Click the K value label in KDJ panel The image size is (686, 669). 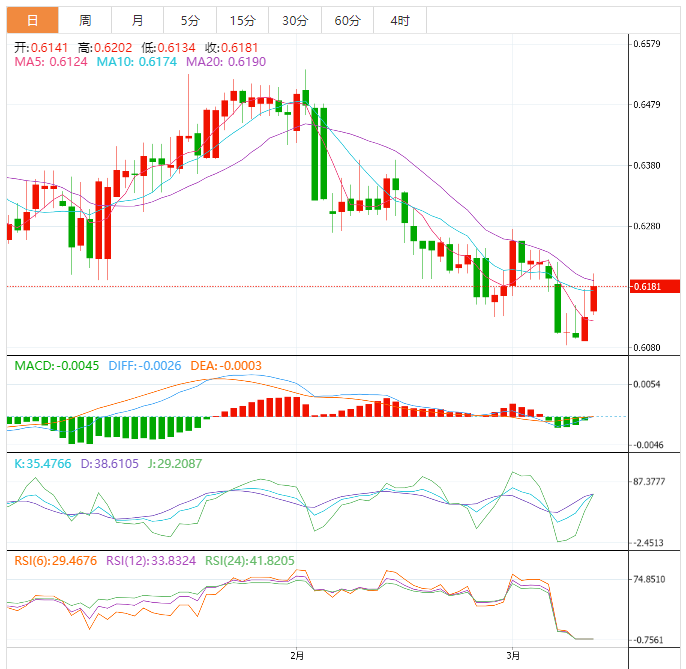click(43, 464)
